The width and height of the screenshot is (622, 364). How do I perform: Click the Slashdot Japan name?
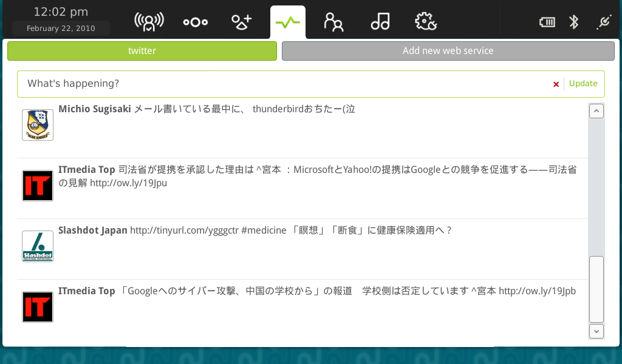pos(93,230)
